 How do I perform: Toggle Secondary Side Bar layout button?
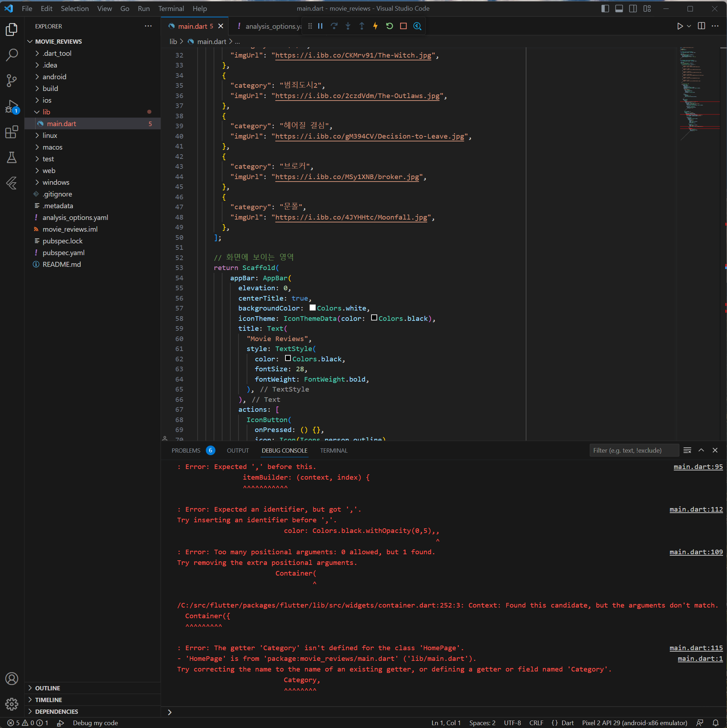click(x=633, y=8)
